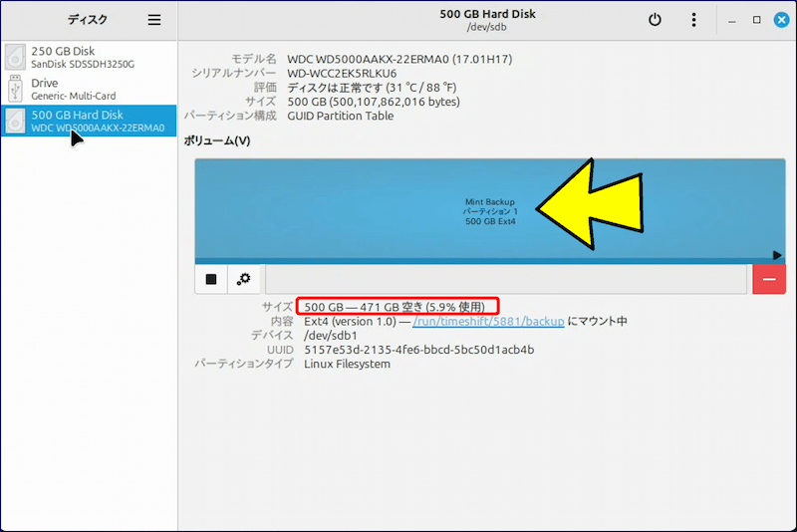This screenshot has height=532, width=797.
Task: Click the 500 GB Hard Disk drive icon
Action: pos(16,121)
